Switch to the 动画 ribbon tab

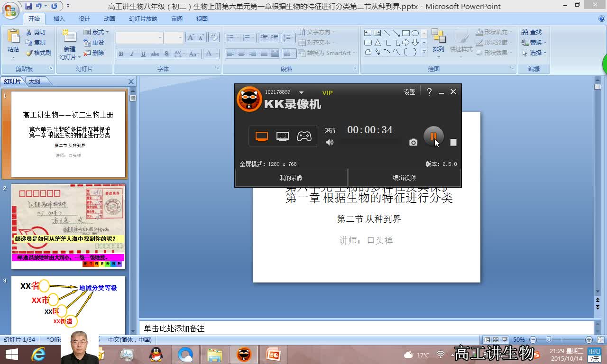tap(110, 19)
